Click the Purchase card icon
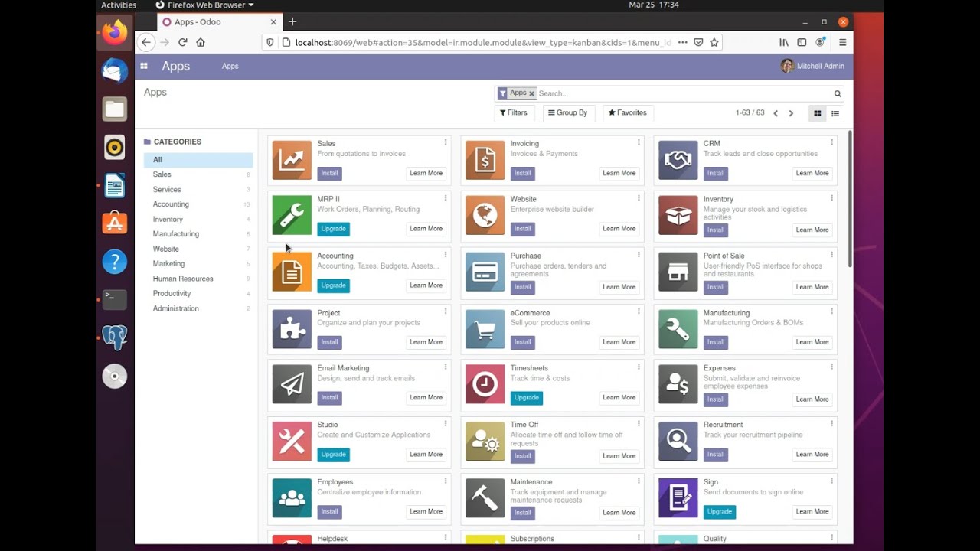 tap(485, 272)
